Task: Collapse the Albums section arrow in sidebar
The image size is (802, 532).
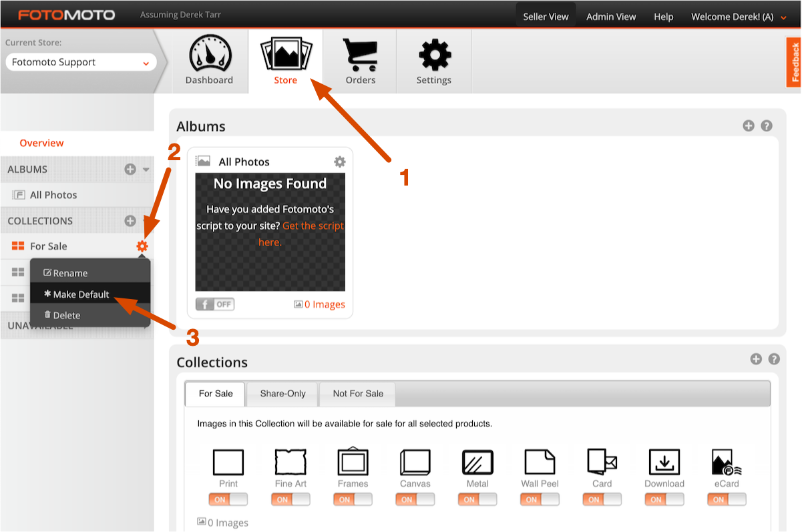Action: pyautogui.click(x=146, y=170)
